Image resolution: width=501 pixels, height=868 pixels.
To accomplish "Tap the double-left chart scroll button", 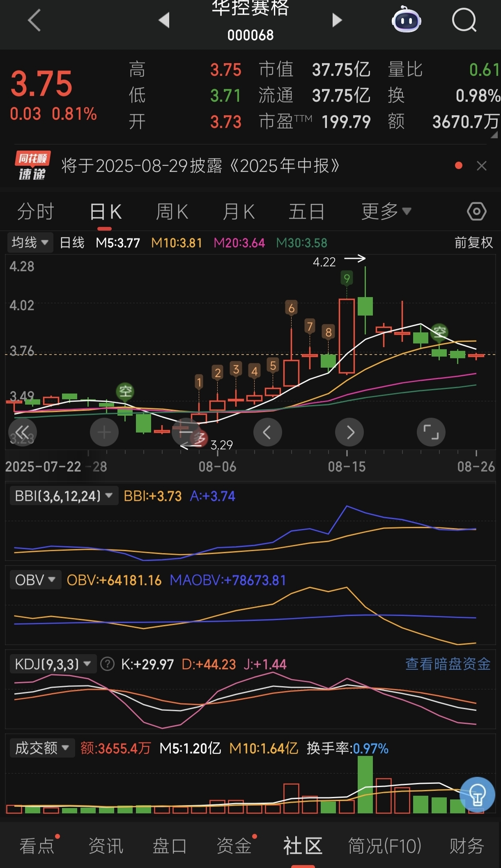I will click(23, 432).
